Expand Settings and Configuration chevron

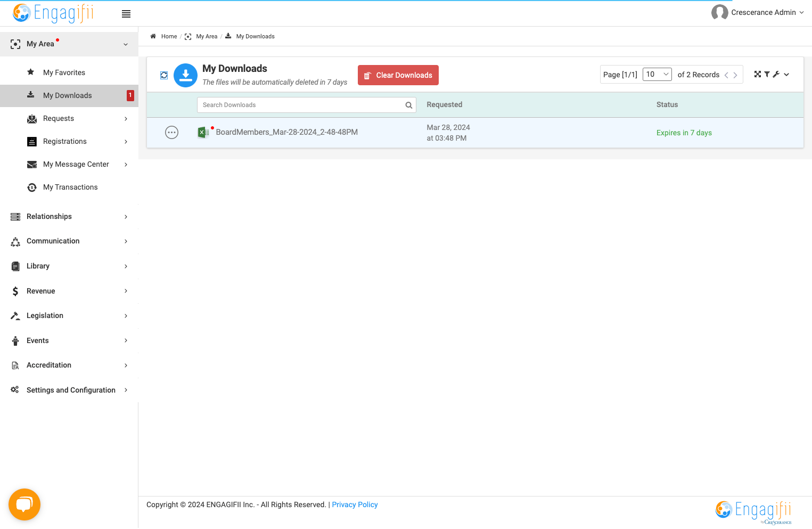tap(126, 390)
